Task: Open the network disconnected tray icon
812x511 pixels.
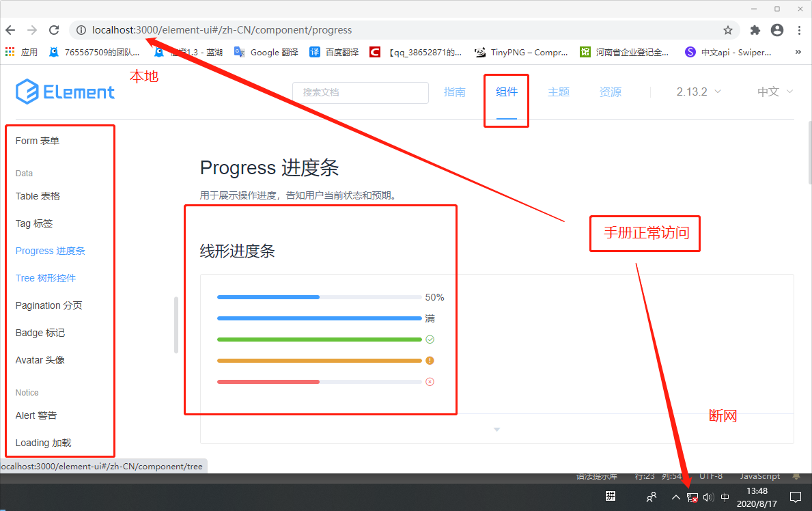Action: pos(692,497)
